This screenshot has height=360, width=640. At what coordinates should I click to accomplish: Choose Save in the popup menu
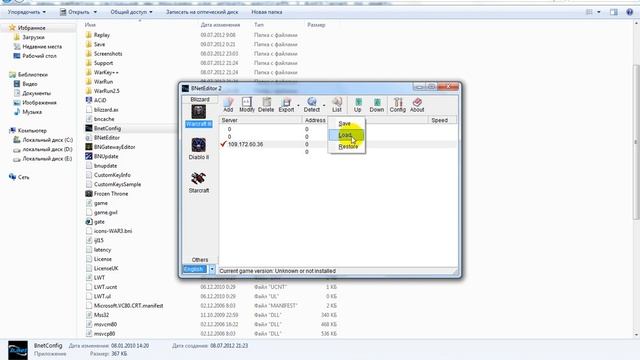344,123
